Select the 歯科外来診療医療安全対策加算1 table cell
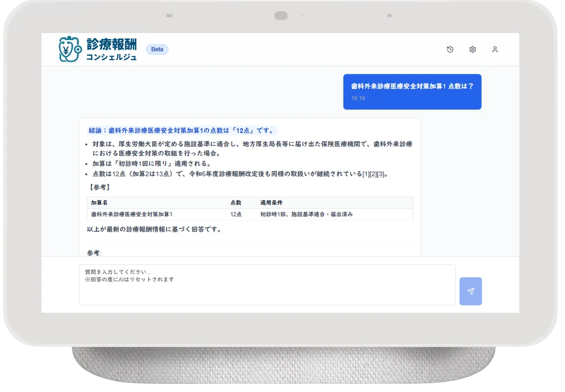The height and width of the screenshot is (392, 565). [132, 214]
